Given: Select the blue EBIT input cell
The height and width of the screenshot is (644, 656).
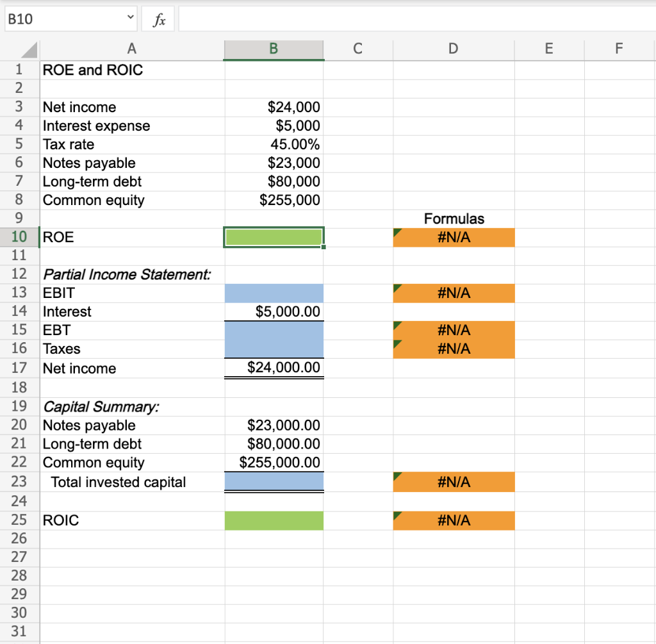Looking at the screenshot, I should pyautogui.click(x=274, y=293).
